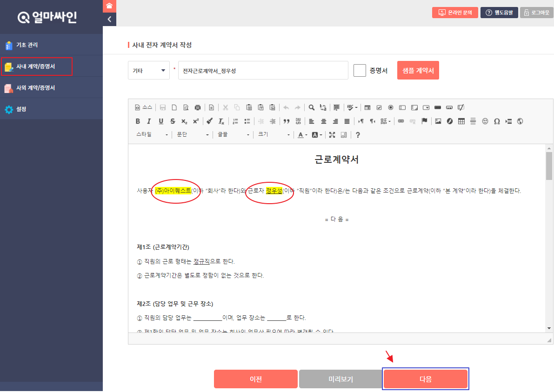554x392 pixels.
Task: Insert a form button element
Action: [438, 107]
